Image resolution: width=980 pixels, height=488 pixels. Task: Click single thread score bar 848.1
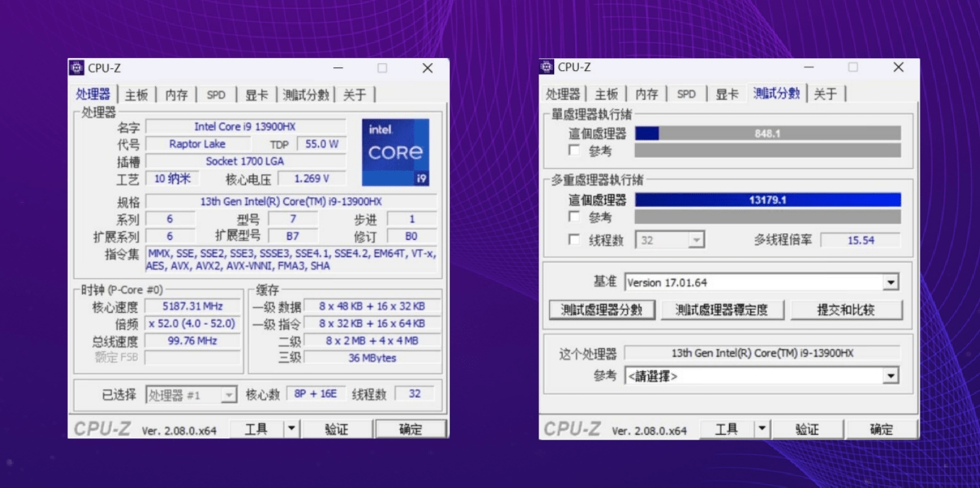767,133
